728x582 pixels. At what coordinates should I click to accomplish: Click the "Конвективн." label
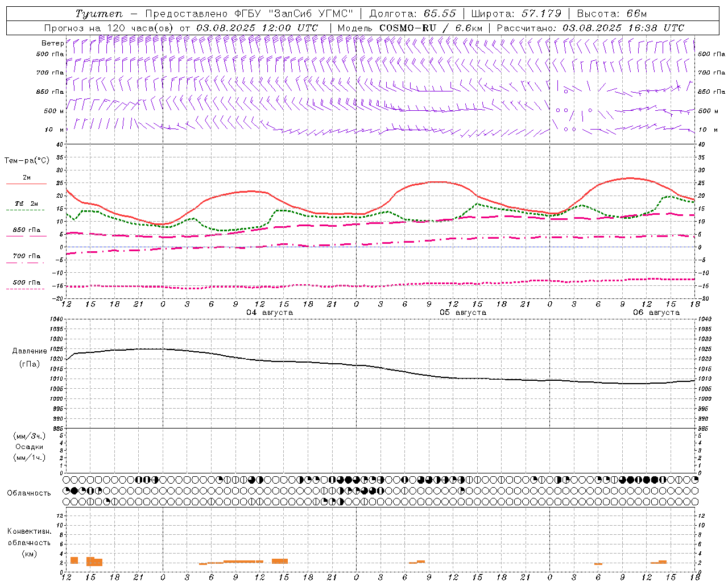tap(29, 531)
